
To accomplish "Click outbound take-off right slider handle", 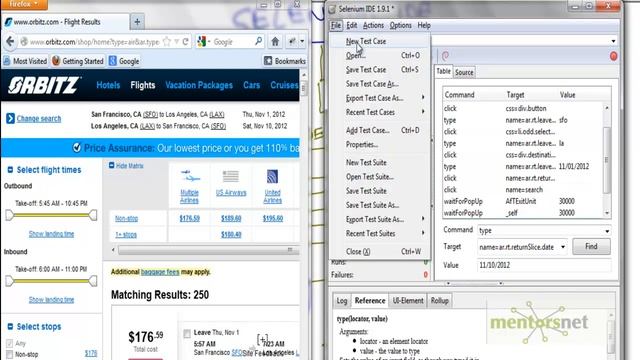I will (93, 215).
